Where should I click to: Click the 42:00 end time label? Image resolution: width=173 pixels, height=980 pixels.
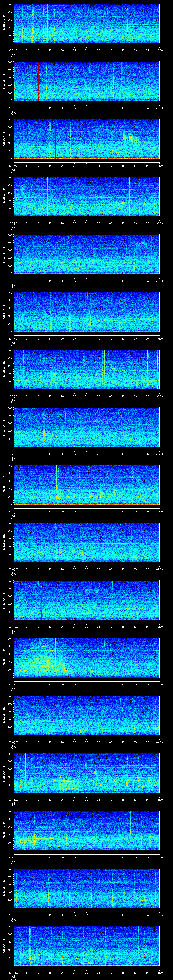[159, 627]
